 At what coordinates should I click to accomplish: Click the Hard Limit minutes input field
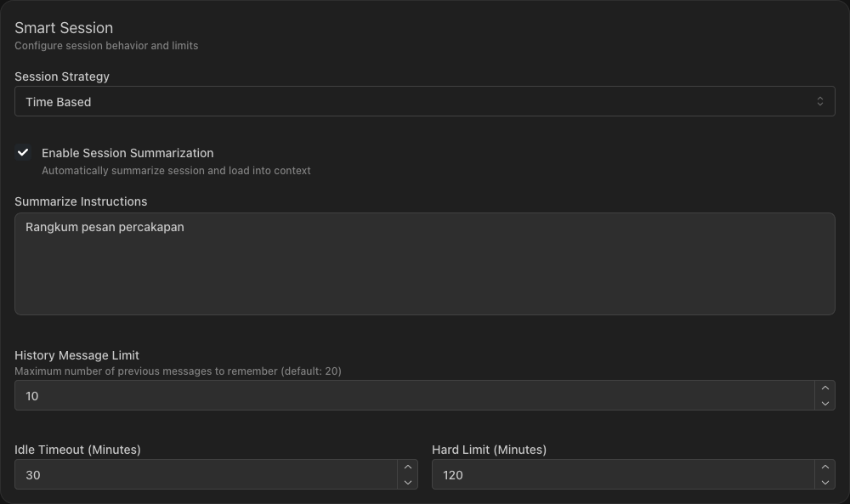tap(622, 475)
